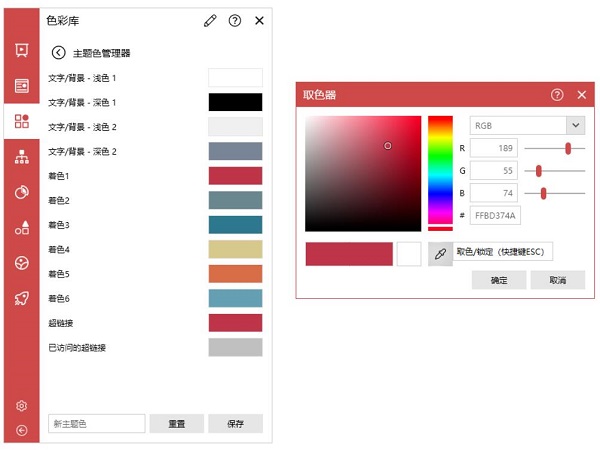This screenshot has height=450, width=600.
Task: Click the R channel slider
Action: (x=555, y=148)
